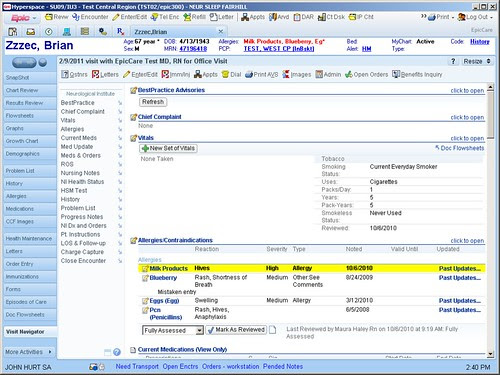Click the Current Medications section header
Screen dimensions: 500x375
coord(182,349)
